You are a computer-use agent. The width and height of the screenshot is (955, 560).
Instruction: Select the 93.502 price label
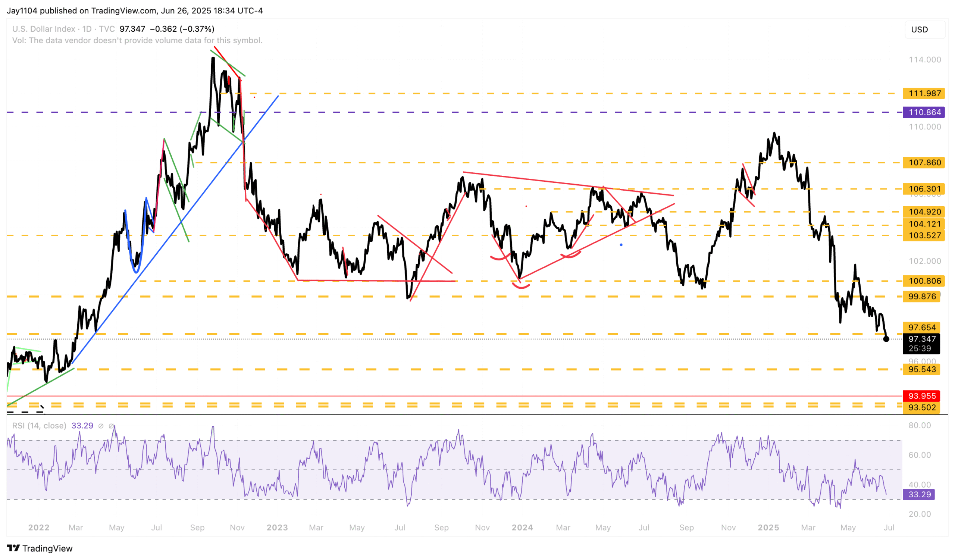coord(922,408)
